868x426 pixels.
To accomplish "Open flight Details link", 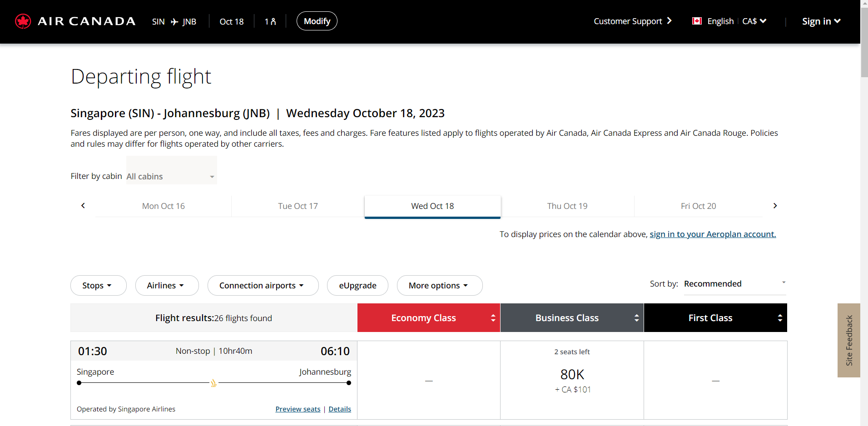I will (x=340, y=409).
